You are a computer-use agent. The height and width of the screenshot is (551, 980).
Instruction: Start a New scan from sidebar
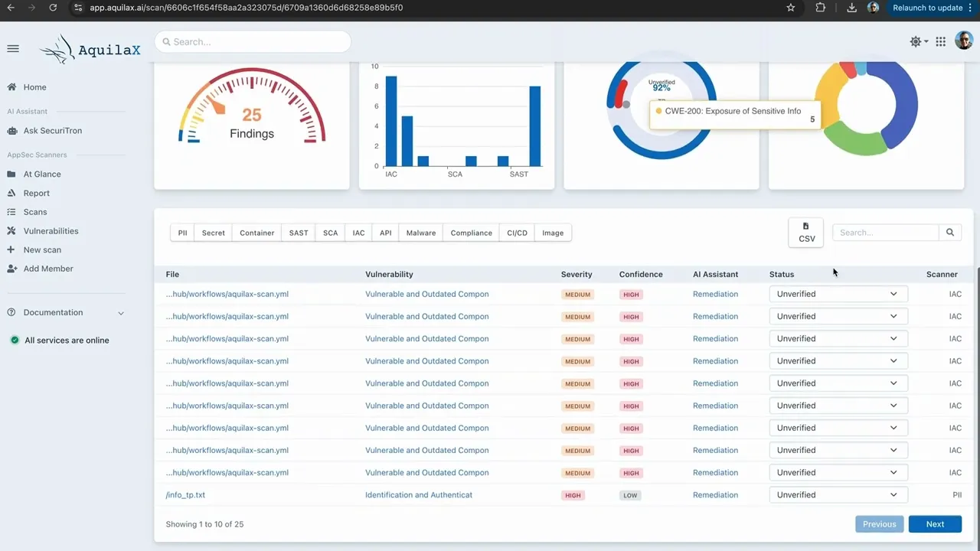click(42, 250)
